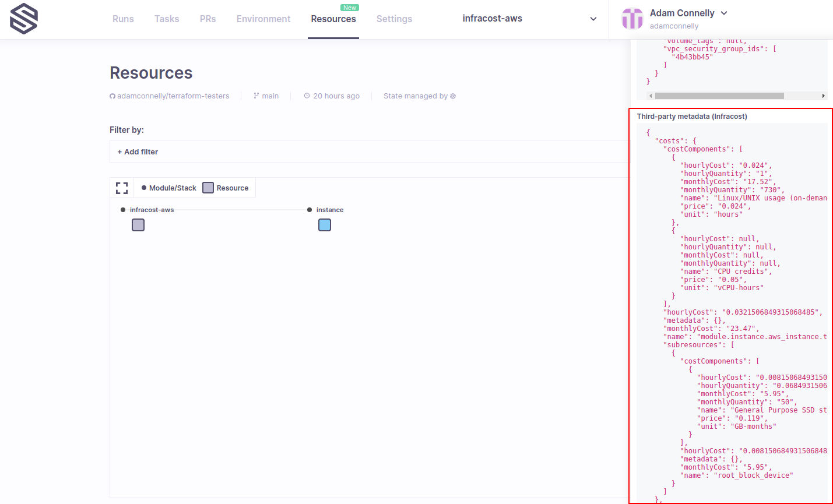Screen dimensions: 833x504
Task: Select the grey resource square under infracost-aws
Action: point(138,225)
